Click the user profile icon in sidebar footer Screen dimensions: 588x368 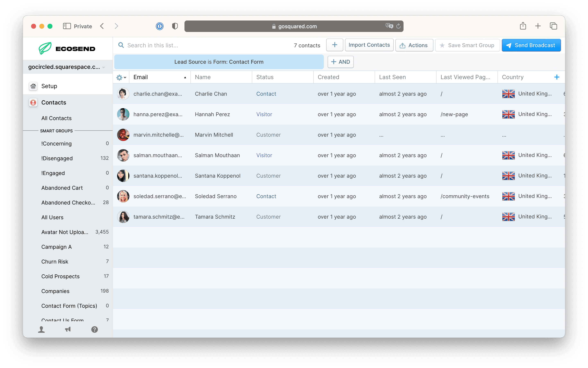(x=41, y=329)
